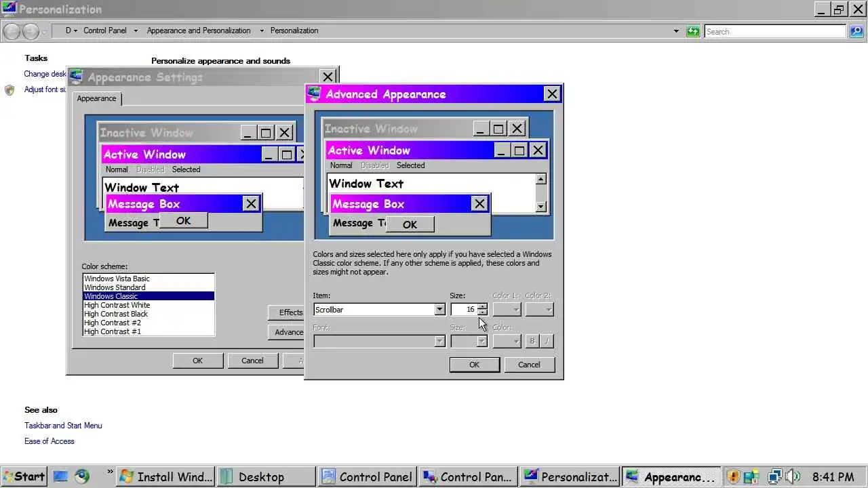The width and height of the screenshot is (868, 488).
Task: Open the Color 2 swatch dropdown
Action: [540, 310]
